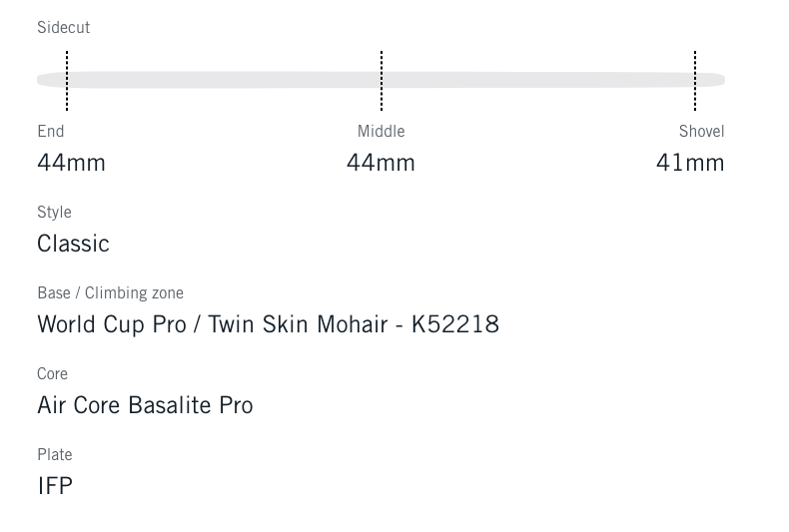Click the Plate spec label
Image resolution: width=789 pixels, height=532 pixels.
55,455
